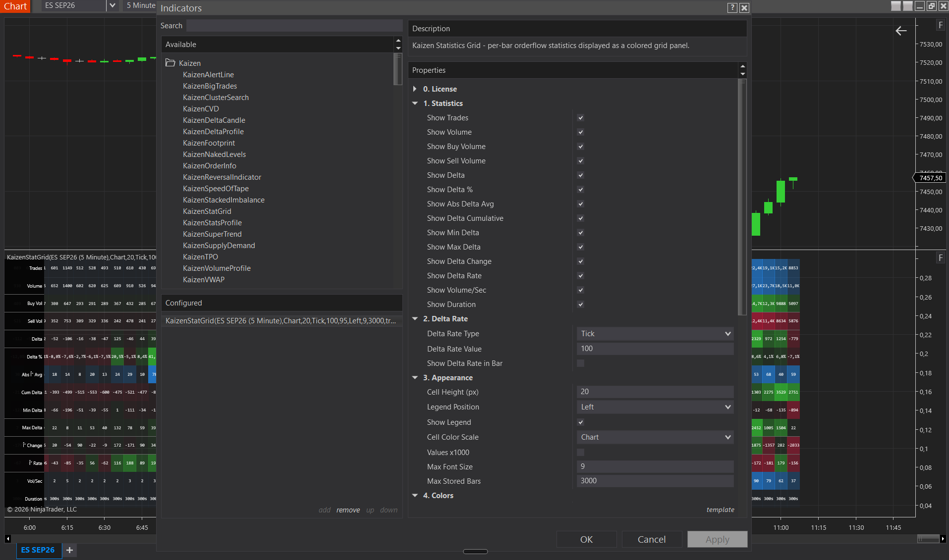The width and height of the screenshot is (949, 560).
Task: Collapse the 2. Delta Rate section
Action: click(415, 319)
